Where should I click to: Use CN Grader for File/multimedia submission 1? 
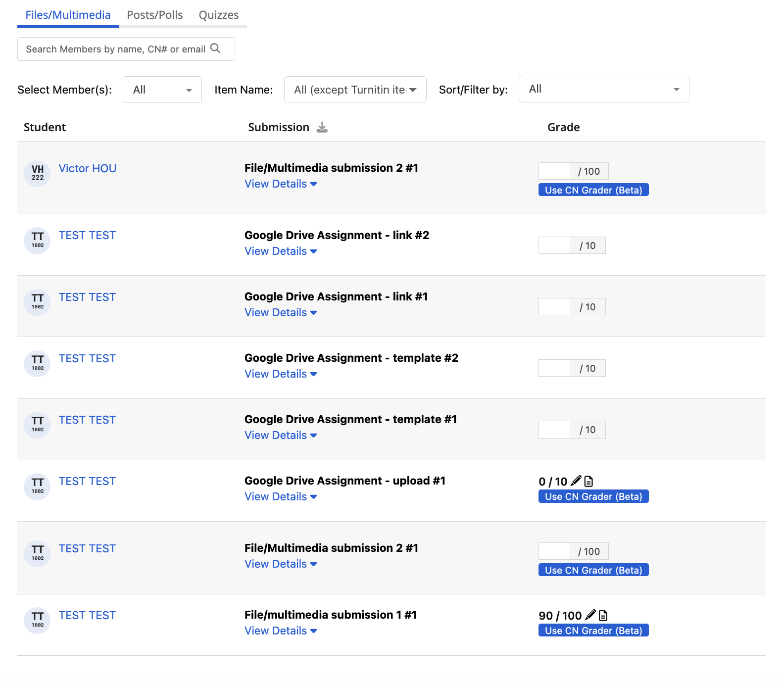click(593, 631)
